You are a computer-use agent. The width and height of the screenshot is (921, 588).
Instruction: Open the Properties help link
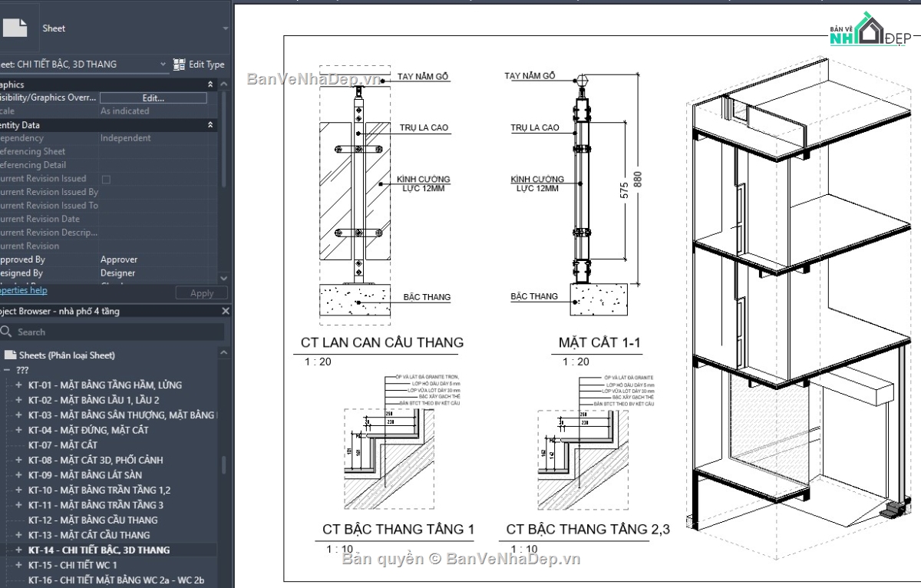click(23, 290)
